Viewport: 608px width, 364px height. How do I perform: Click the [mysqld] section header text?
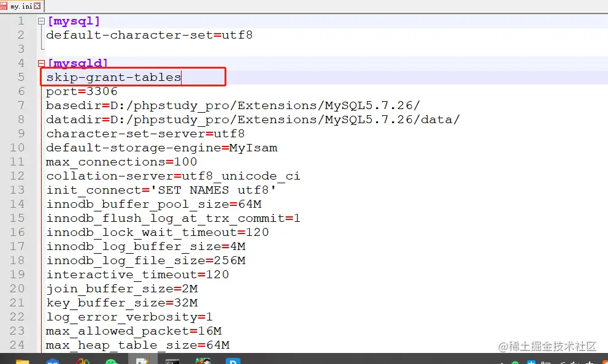pyautogui.click(x=77, y=63)
